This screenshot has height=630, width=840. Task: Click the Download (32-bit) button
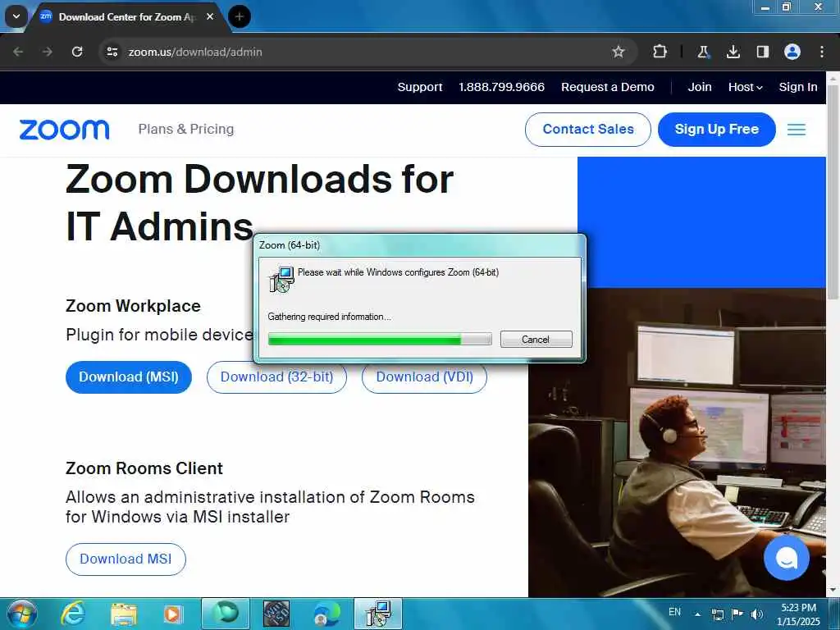[x=277, y=378]
